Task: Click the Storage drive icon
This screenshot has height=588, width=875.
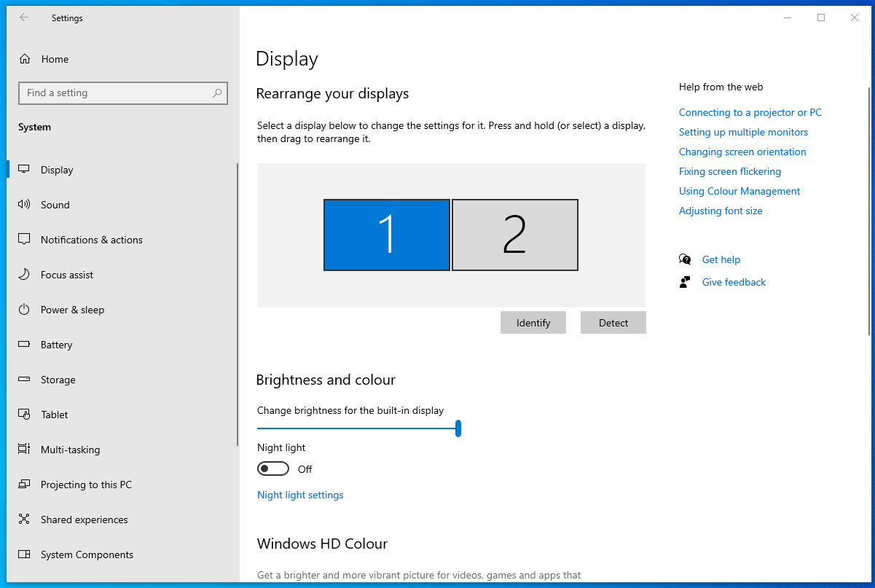Action: coord(24,380)
